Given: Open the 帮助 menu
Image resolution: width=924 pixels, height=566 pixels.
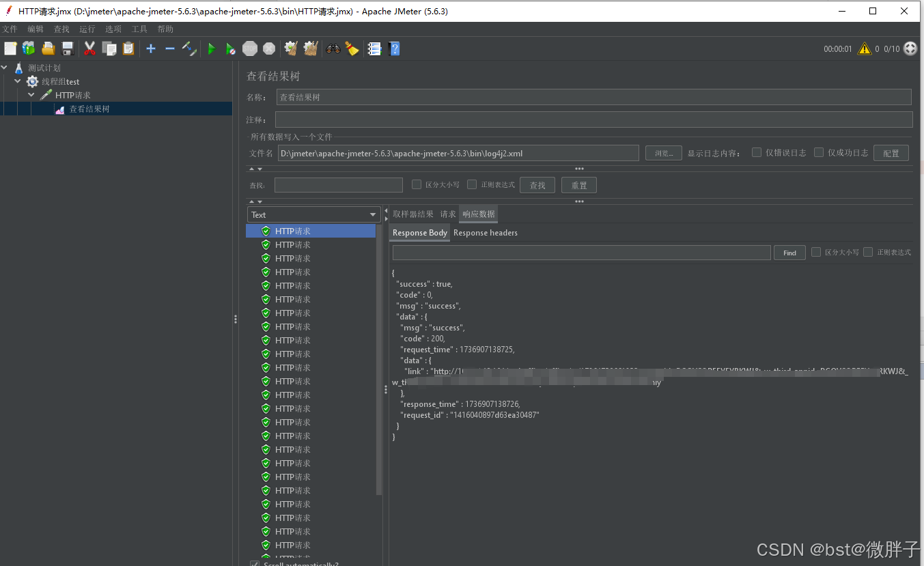Looking at the screenshot, I should click(165, 29).
